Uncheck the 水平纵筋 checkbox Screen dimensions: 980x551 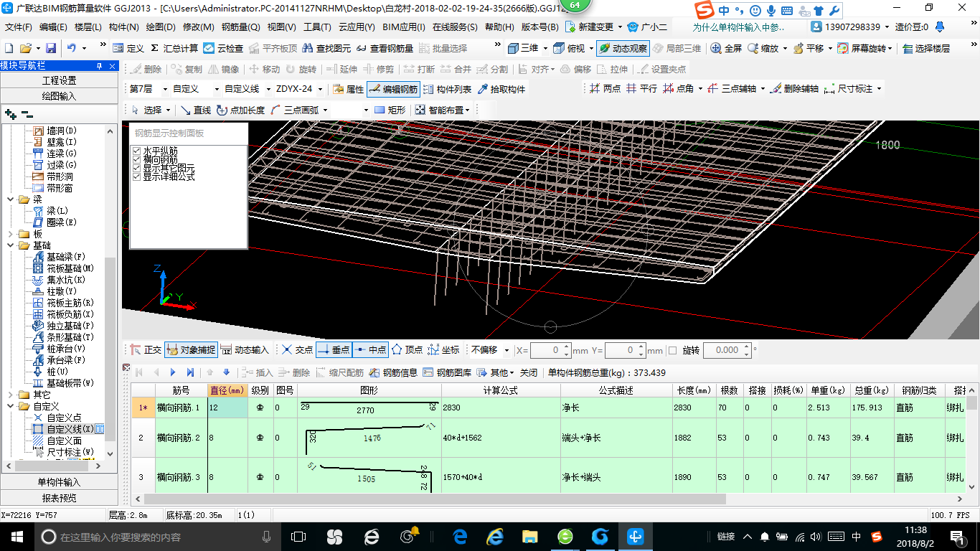[136, 151]
